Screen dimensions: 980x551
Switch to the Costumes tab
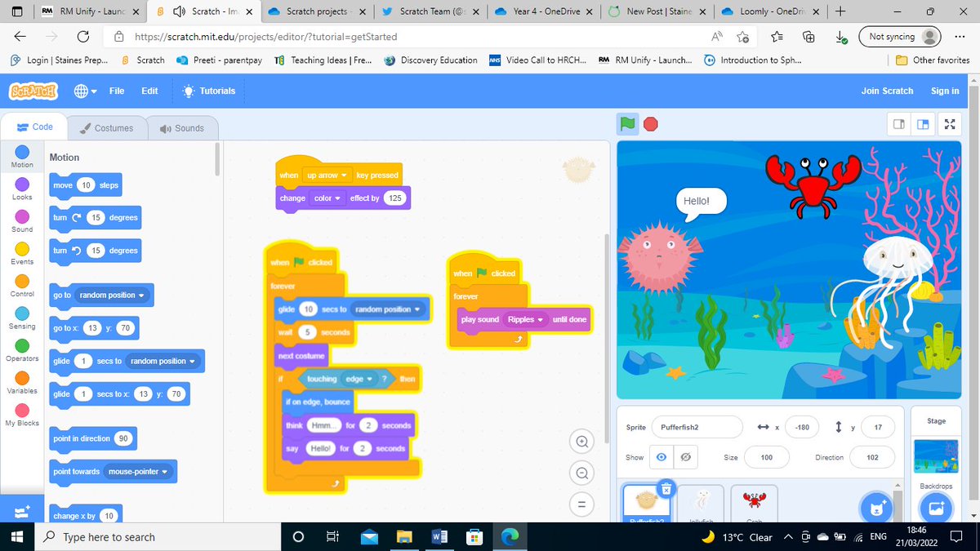click(107, 128)
